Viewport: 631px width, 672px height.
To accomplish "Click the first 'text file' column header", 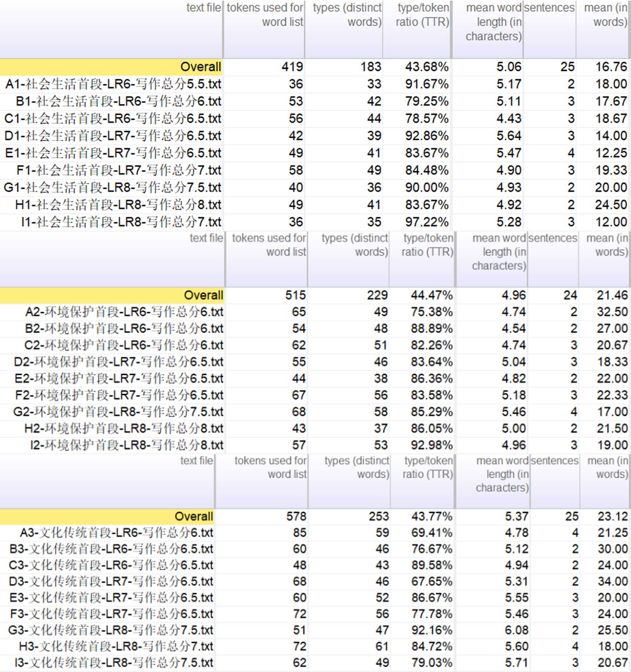I will point(203,8).
